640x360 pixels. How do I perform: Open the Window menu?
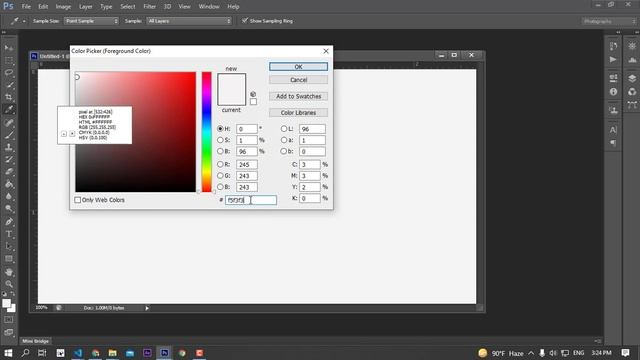pos(209,7)
